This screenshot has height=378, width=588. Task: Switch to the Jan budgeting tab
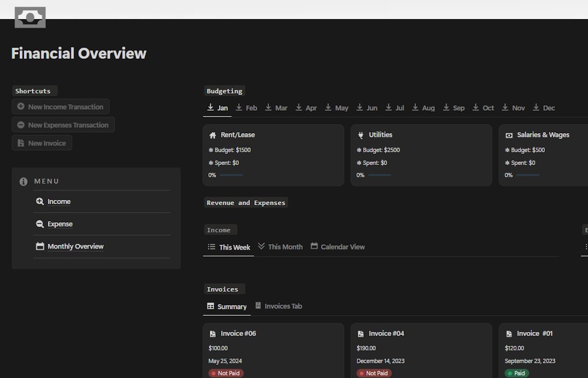[218, 108]
